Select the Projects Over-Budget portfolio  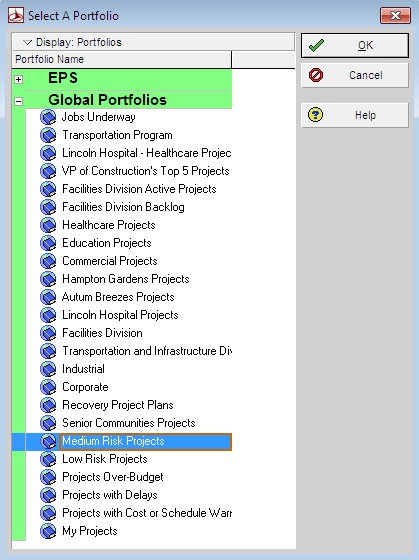tap(113, 477)
